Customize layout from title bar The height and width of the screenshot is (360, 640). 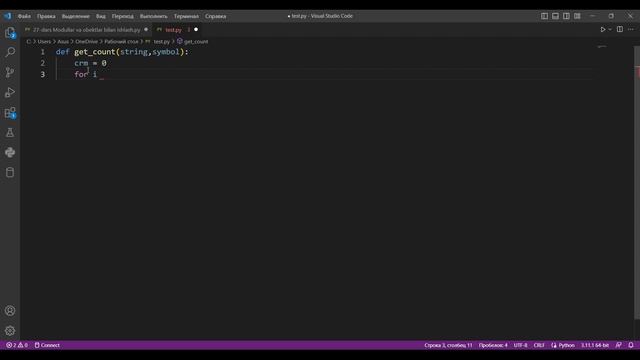click(577, 16)
